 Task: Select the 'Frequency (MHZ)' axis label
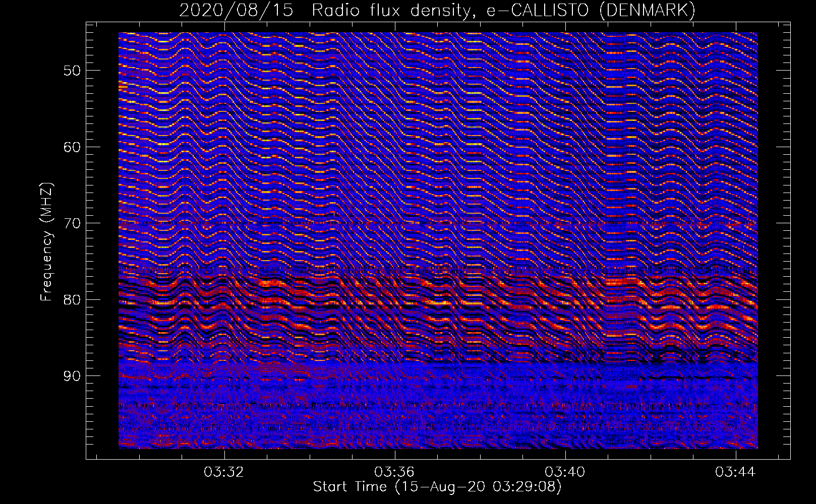(46, 242)
